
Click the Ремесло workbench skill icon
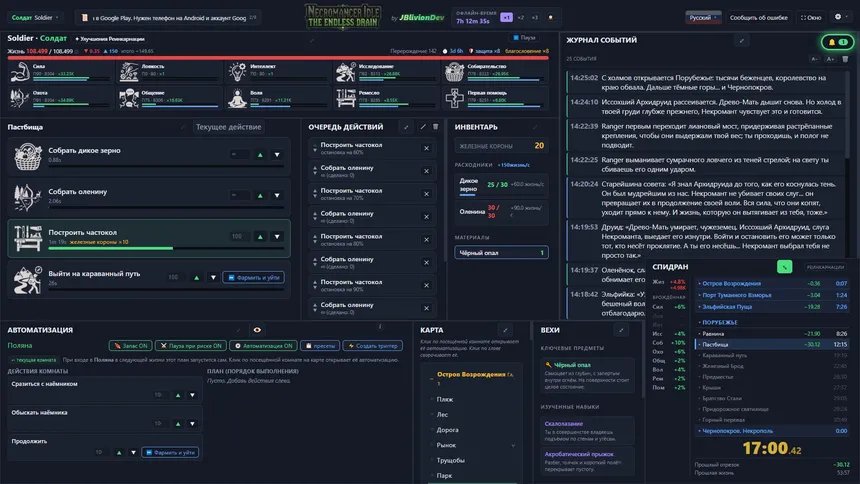click(346, 98)
